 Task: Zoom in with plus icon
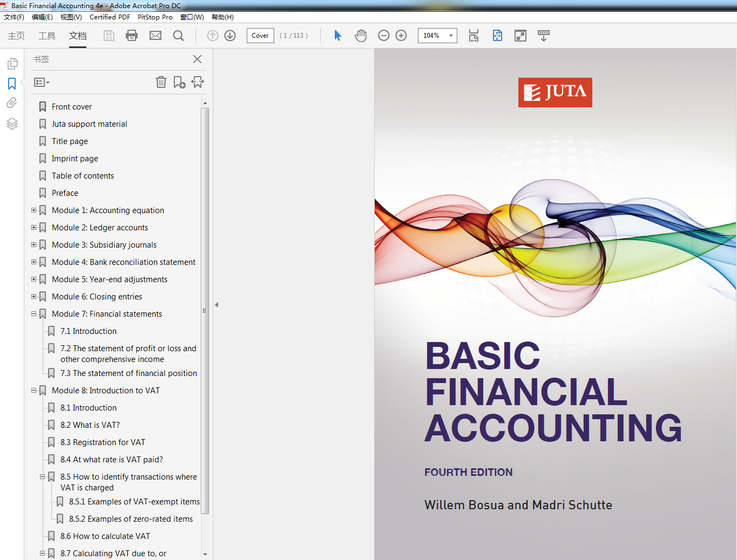click(401, 36)
